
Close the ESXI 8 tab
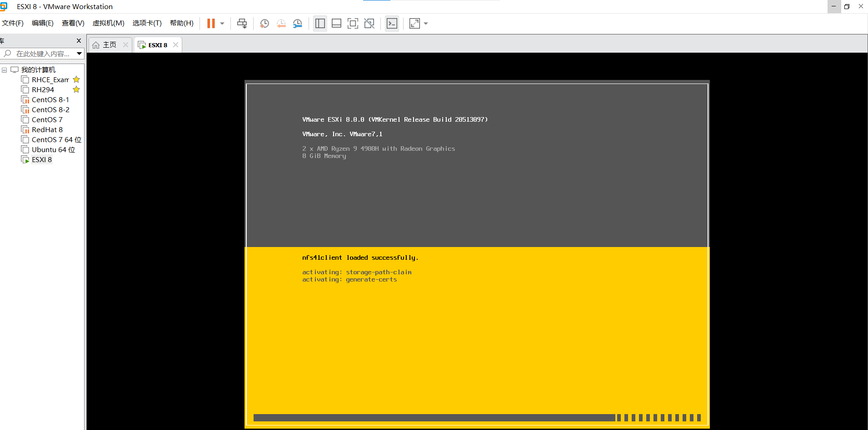[x=175, y=45]
